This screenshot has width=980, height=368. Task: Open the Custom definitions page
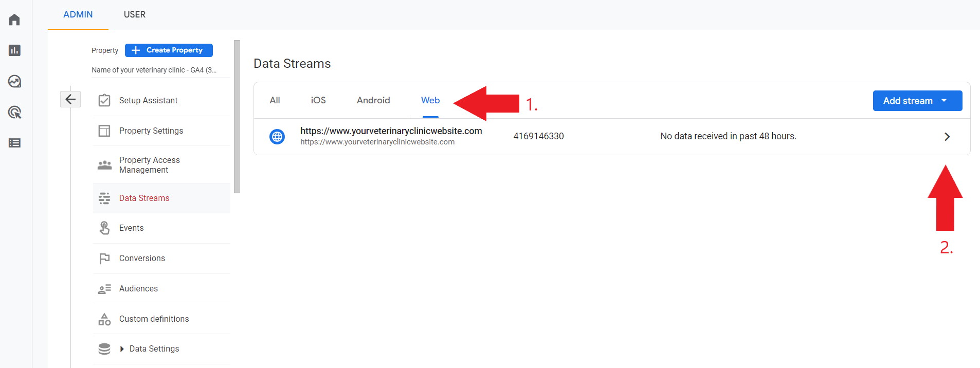(x=154, y=319)
